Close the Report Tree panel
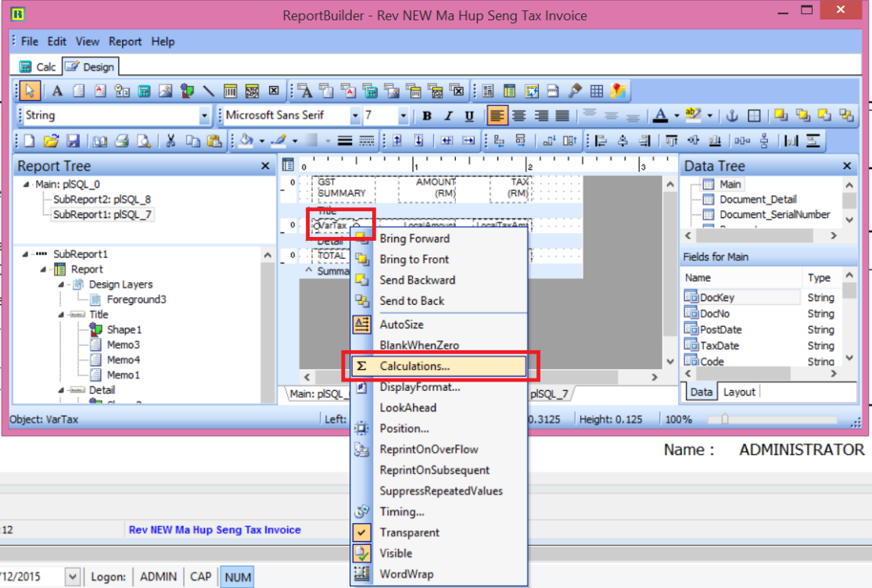The height and width of the screenshot is (588, 872). [x=265, y=167]
